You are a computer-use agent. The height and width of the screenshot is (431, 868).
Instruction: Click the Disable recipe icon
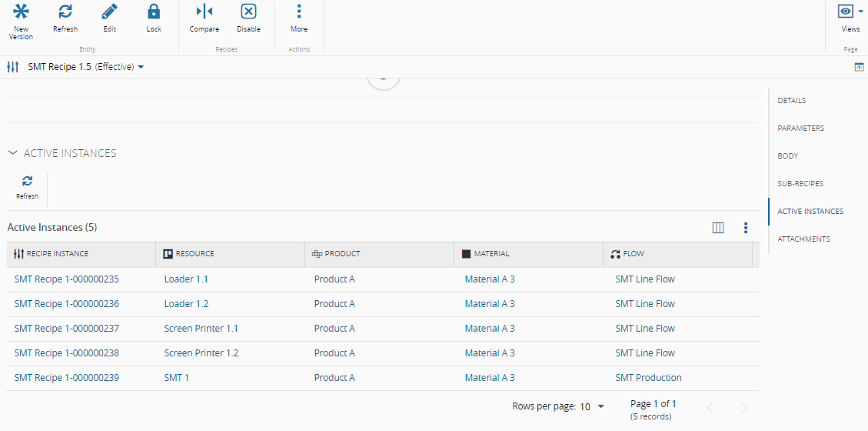[248, 12]
